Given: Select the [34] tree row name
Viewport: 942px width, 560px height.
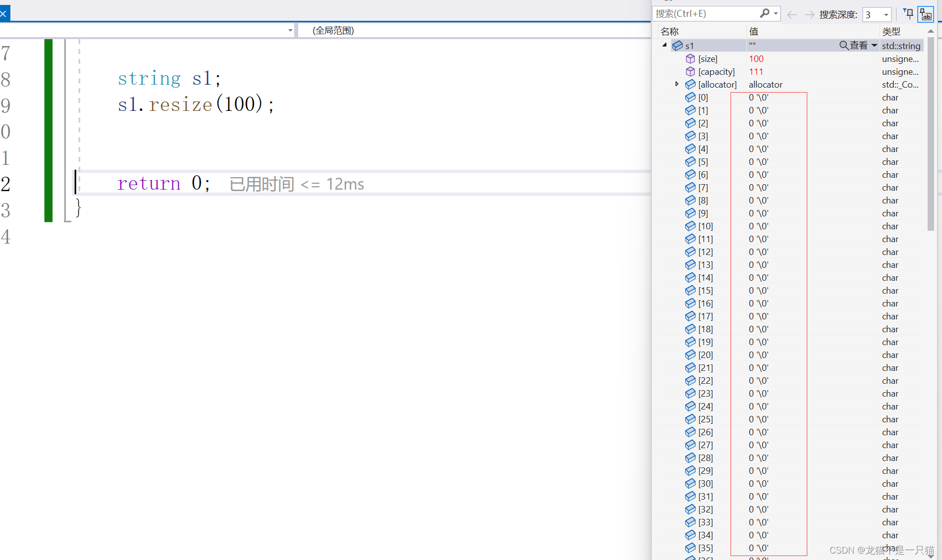Looking at the screenshot, I should pos(706,535).
